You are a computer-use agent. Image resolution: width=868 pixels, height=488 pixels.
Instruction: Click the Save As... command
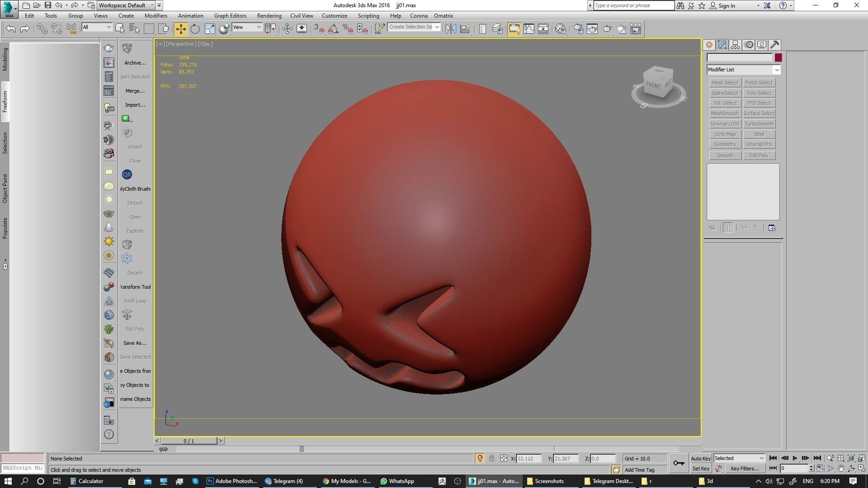(135, 343)
